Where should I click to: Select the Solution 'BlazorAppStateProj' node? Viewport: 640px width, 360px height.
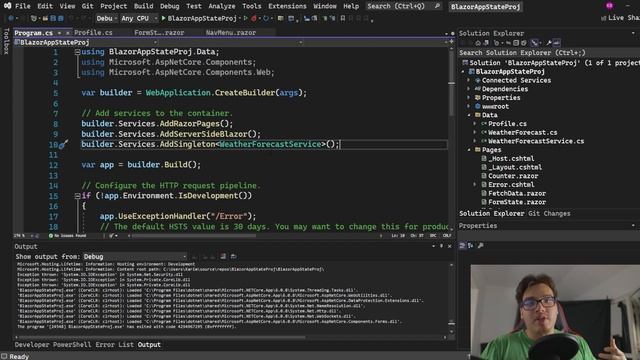pyautogui.click(x=551, y=63)
